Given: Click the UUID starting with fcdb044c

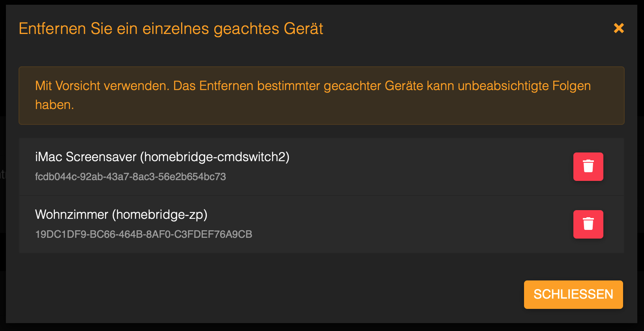Looking at the screenshot, I should click(130, 177).
